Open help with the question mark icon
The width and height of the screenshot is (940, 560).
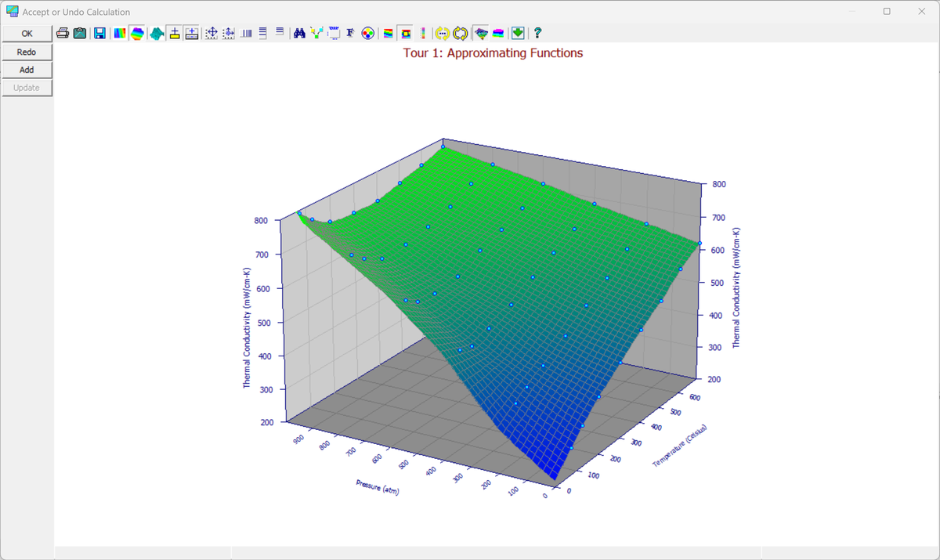click(x=538, y=33)
